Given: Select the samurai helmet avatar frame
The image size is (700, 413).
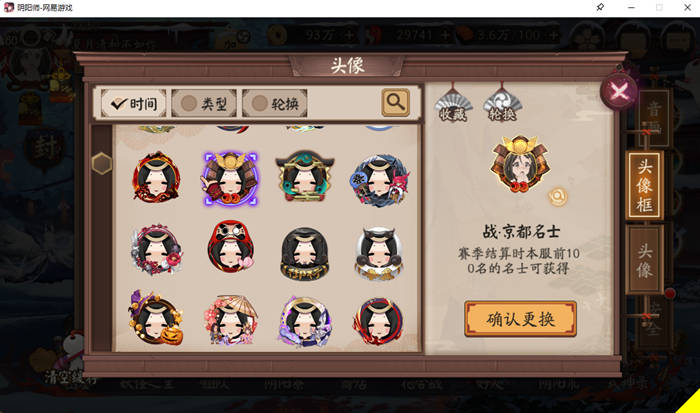Looking at the screenshot, I should [230, 179].
